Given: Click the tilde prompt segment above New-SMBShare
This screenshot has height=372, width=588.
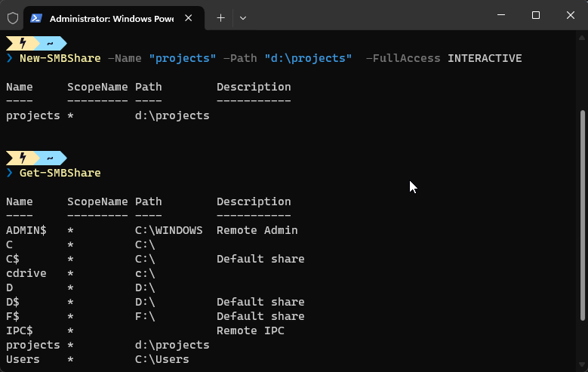Looking at the screenshot, I should pos(51,44).
